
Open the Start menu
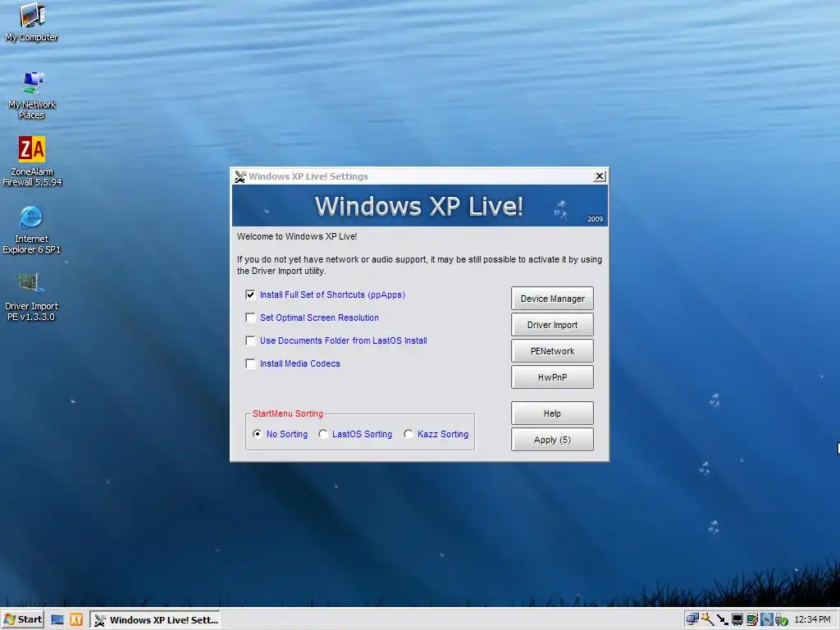coord(22,619)
